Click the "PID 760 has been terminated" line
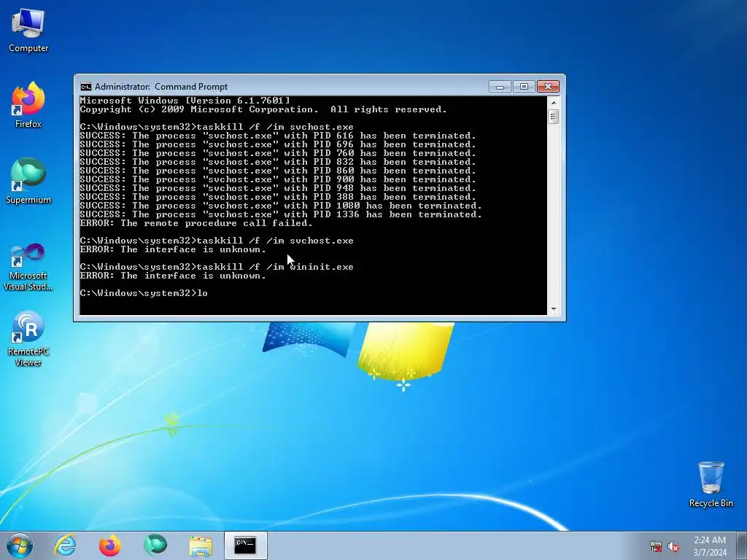Viewport: 747px width, 560px height. tap(278, 153)
